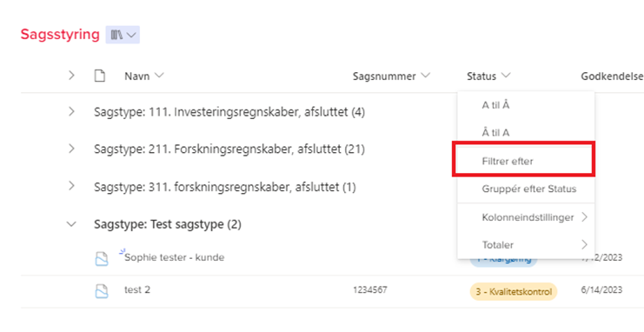The width and height of the screenshot is (644, 332).
Task: Click the test 2 file icon
Action: (102, 291)
